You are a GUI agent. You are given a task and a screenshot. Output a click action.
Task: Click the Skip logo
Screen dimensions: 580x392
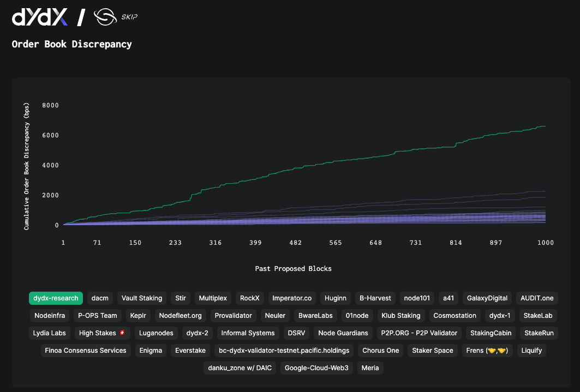pos(116,17)
